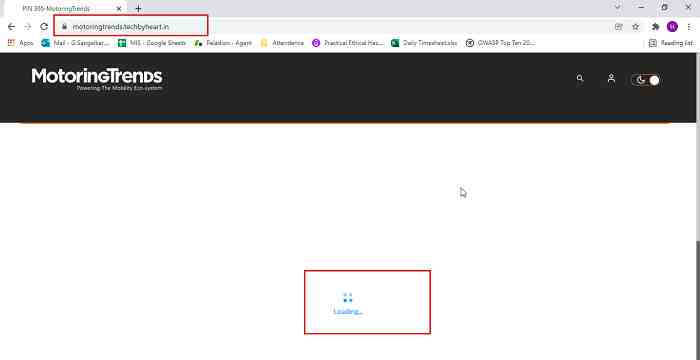The image size is (700, 360).
Task: Open the OWASP Top Ten bookmark
Action: [500, 43]
